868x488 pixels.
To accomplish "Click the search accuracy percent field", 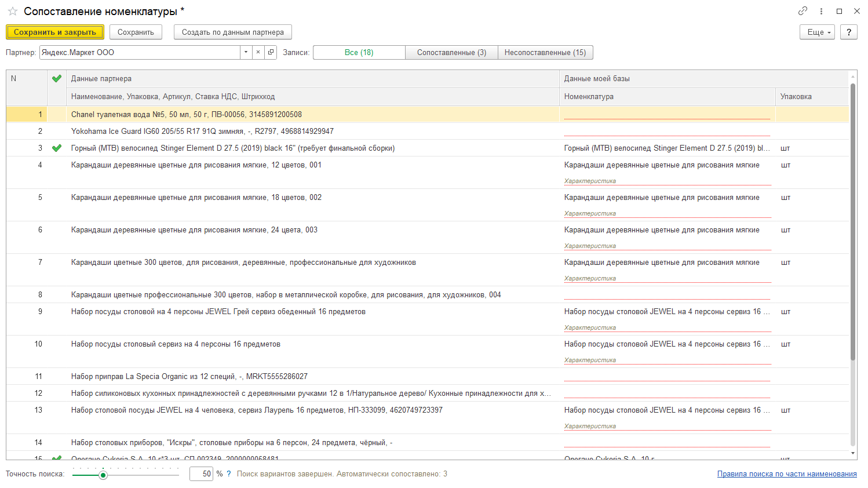I will [201, 474].
